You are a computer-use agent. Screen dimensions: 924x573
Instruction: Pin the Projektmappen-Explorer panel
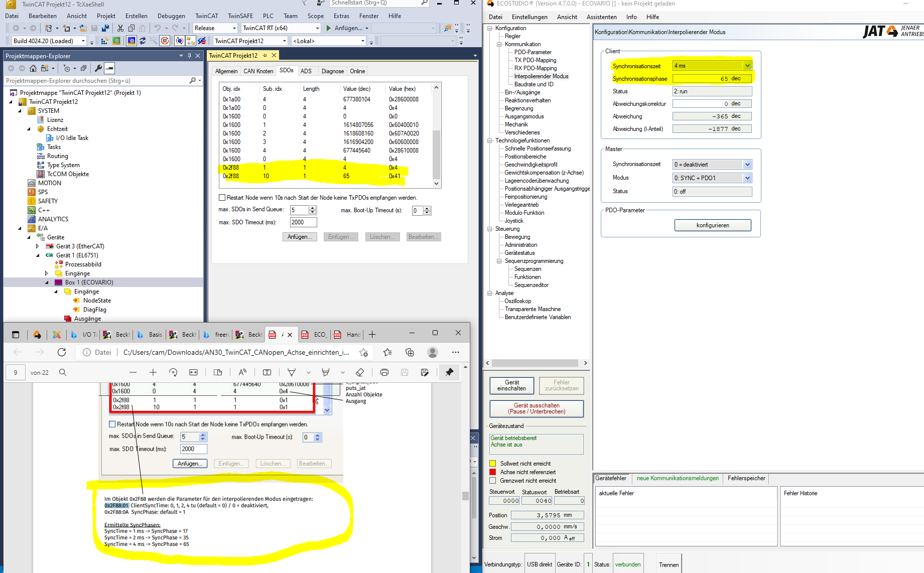pos(189,56)
